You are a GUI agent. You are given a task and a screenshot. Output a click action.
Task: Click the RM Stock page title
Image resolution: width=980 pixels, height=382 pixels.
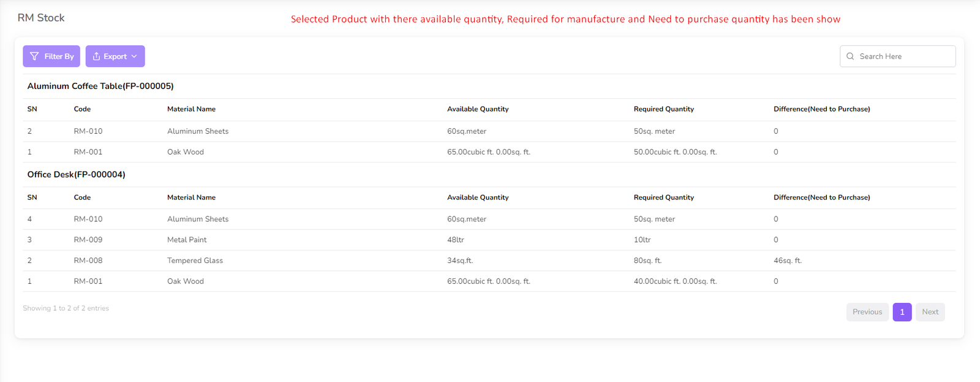pos(41,18)
